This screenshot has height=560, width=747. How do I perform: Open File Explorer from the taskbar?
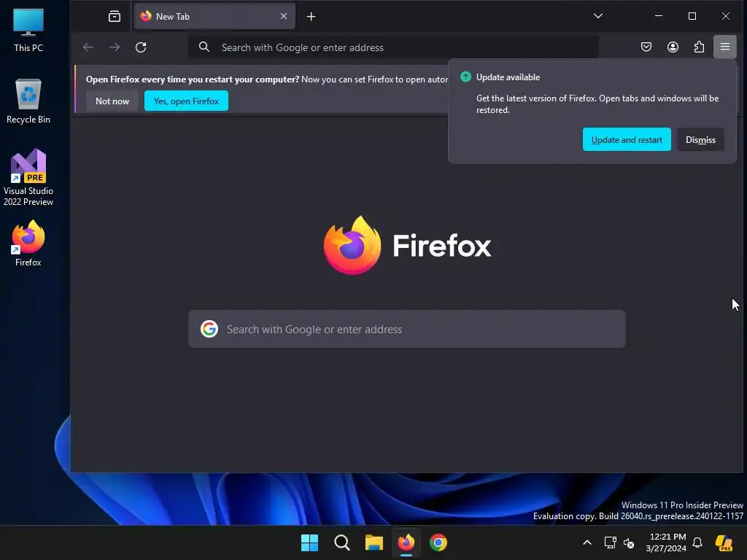[x=374, y=542]
